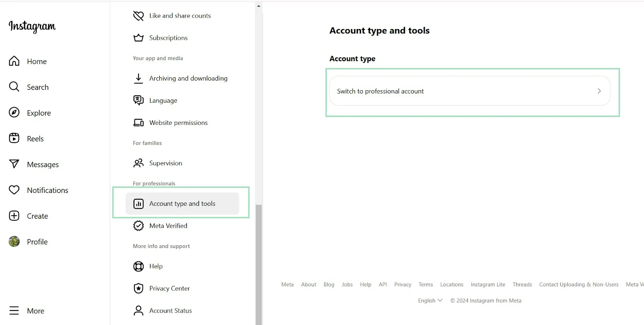
Task: Open Reels label in sidebar
Action: pos(35,139)
